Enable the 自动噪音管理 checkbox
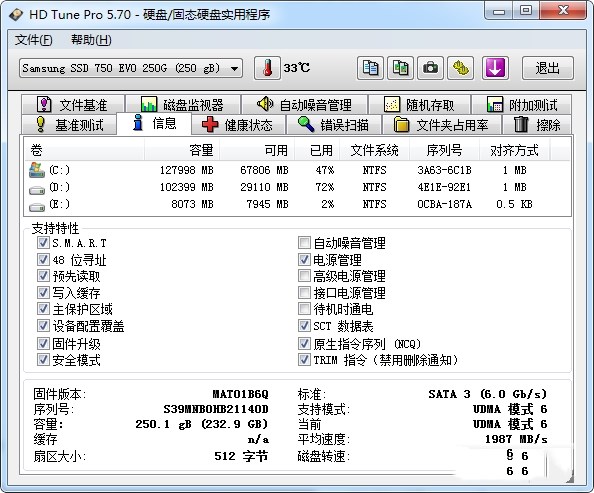 pos(304,243)
